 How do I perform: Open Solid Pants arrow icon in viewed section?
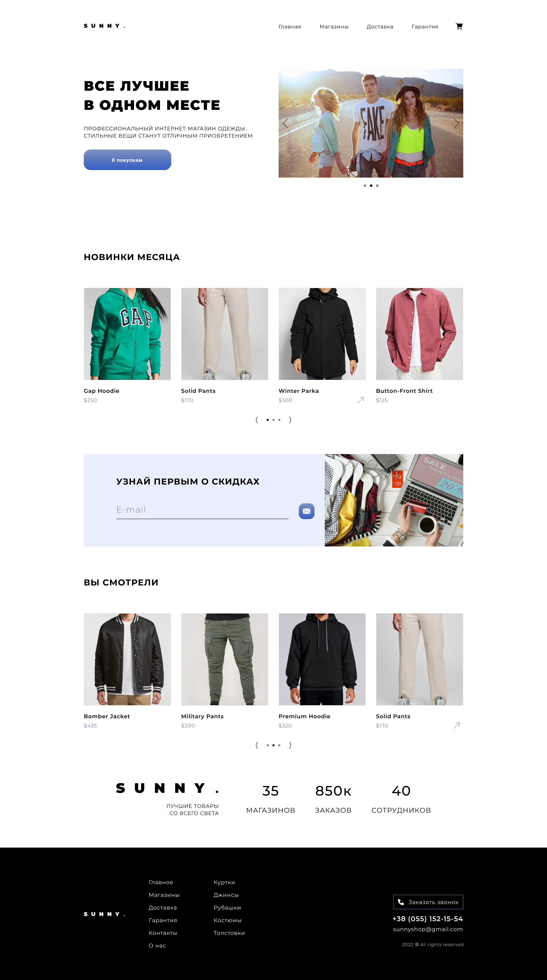[x=457, y=725]
